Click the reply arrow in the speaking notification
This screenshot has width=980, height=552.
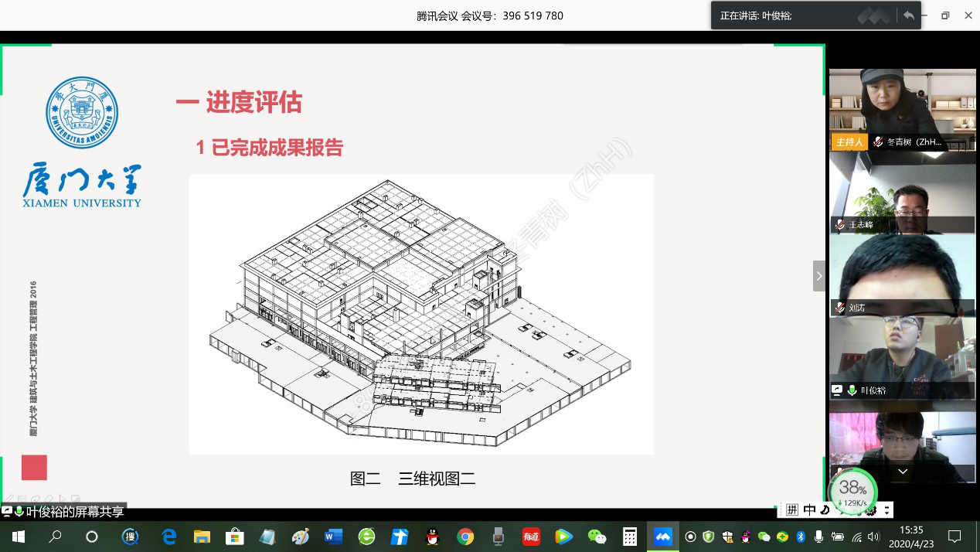(909, 15)
